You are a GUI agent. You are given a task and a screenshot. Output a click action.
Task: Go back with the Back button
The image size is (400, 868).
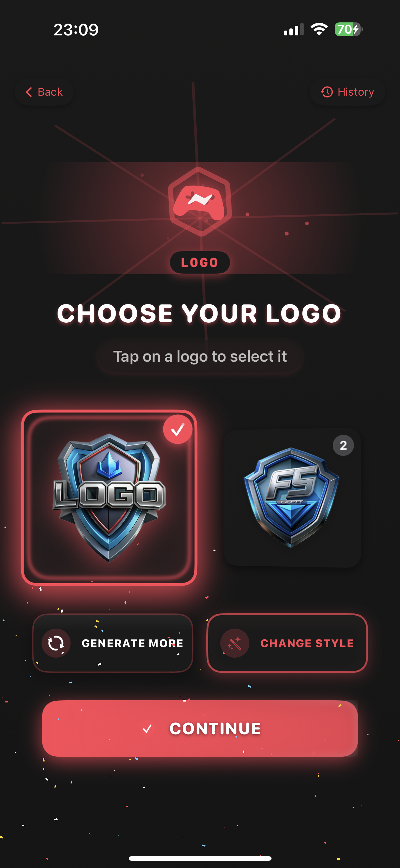[x=44, y=92]
